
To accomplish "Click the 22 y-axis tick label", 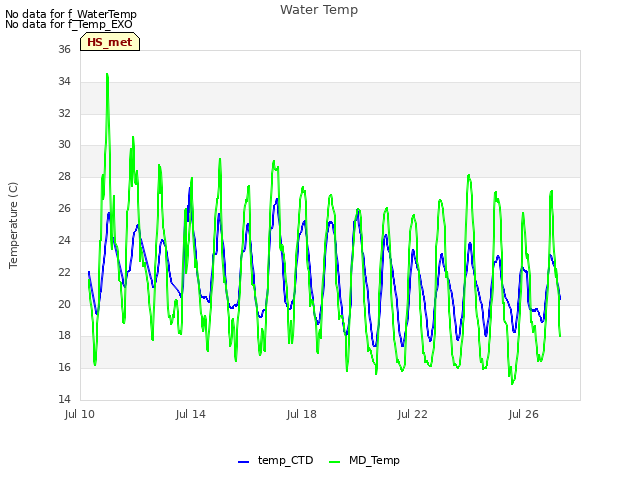I will click(x=64, y=272).
